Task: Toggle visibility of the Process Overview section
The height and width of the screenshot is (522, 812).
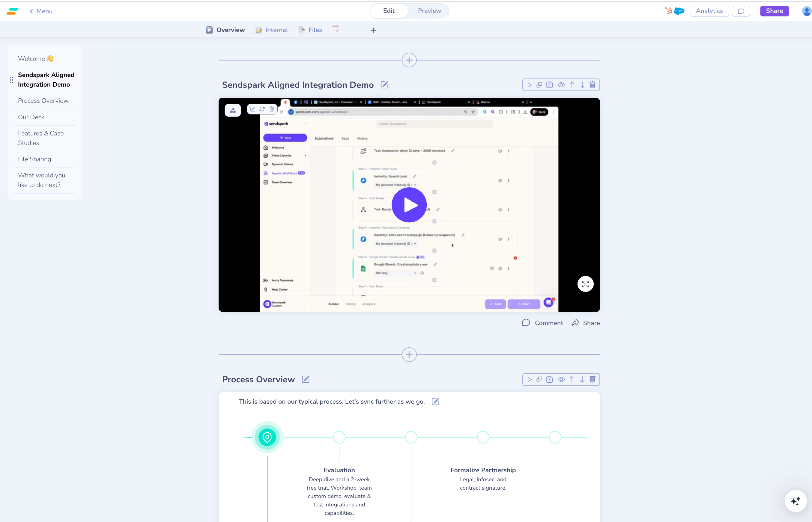Action: coord(561,379)
